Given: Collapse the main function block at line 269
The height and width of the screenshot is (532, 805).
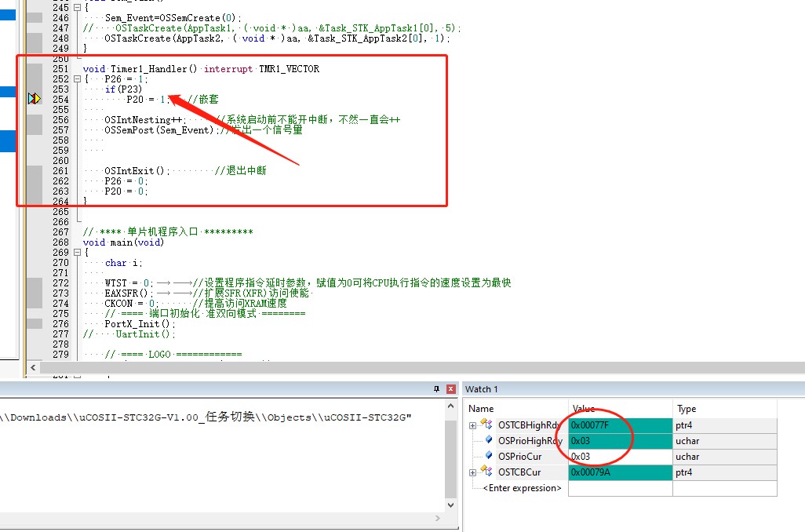Looking at the screenshot, I should [x=77, y=252].
